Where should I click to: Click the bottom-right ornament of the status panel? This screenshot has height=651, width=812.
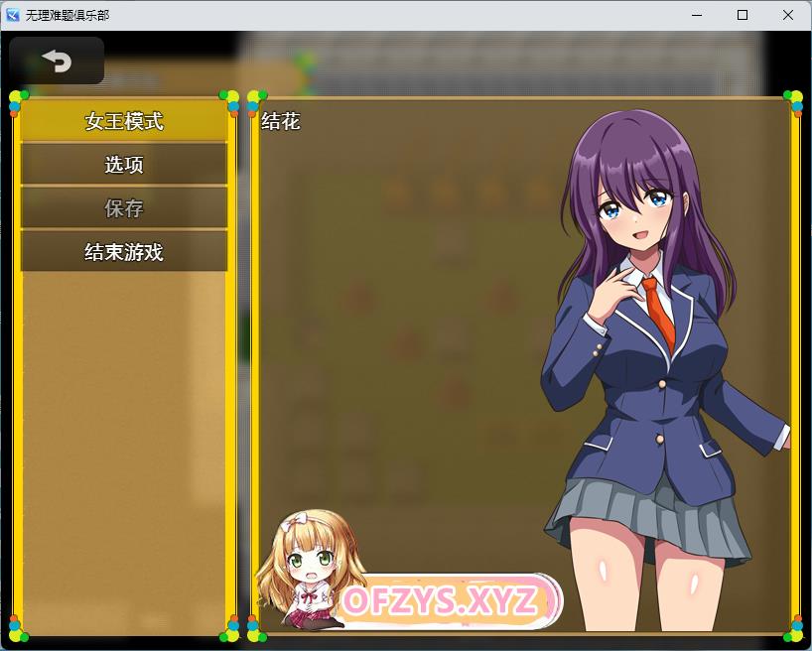(x=793, y=629)
